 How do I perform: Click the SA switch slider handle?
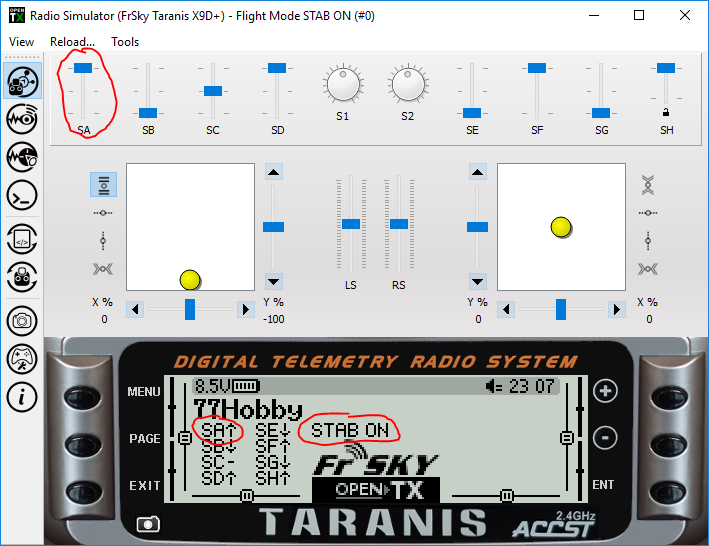coord(83,68)
